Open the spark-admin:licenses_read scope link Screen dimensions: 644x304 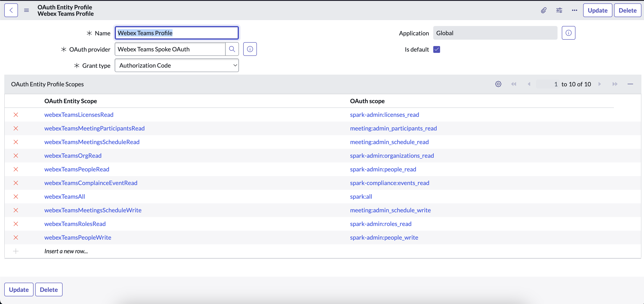385,115
